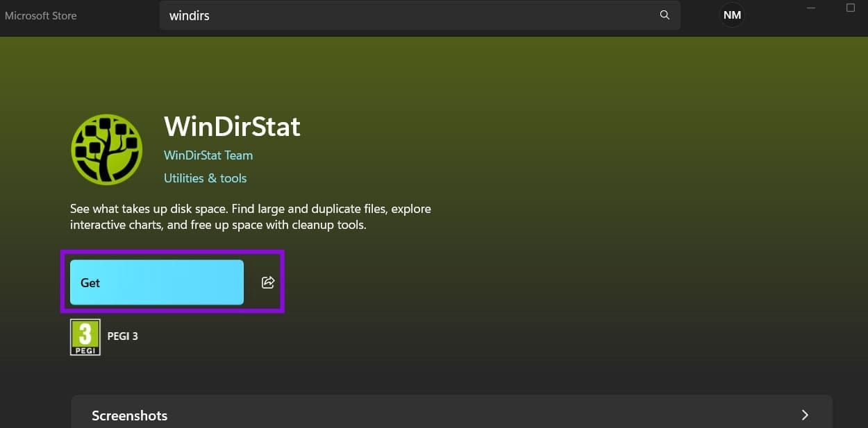Screen dimensions: 868x428
Task: Open the Utilities & tools category link
Action: pos(205,178)
